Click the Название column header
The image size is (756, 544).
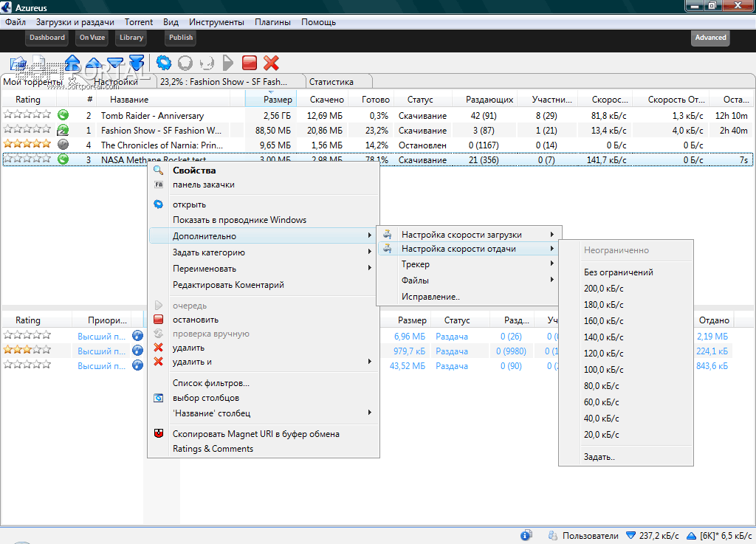pyautogui.click(x=164, y=99)
